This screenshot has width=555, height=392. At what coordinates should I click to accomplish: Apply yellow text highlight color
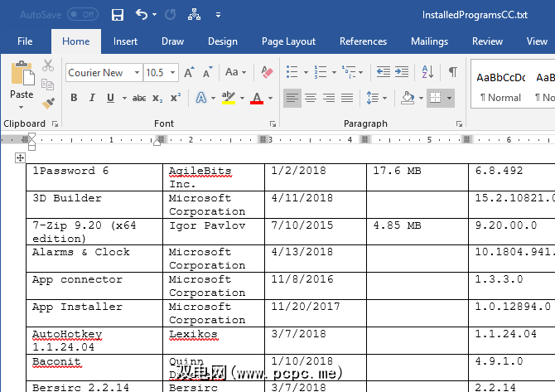pos(229,98)
